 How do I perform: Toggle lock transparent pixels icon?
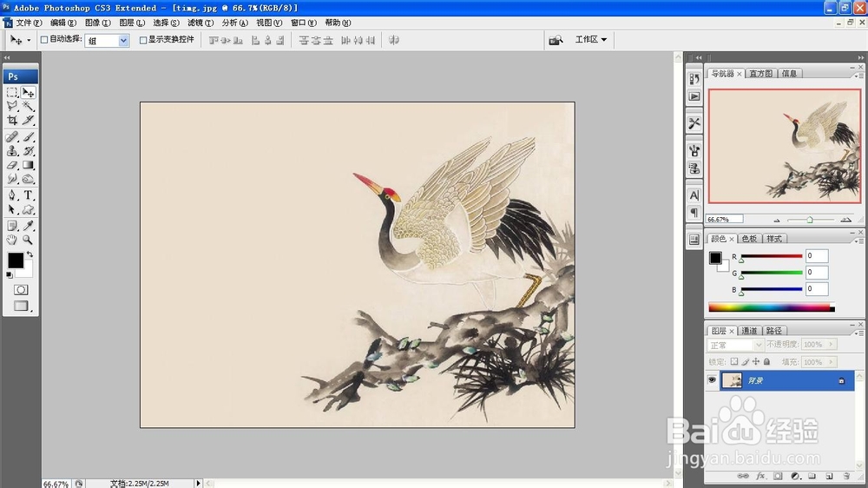[x=734, y=362]
